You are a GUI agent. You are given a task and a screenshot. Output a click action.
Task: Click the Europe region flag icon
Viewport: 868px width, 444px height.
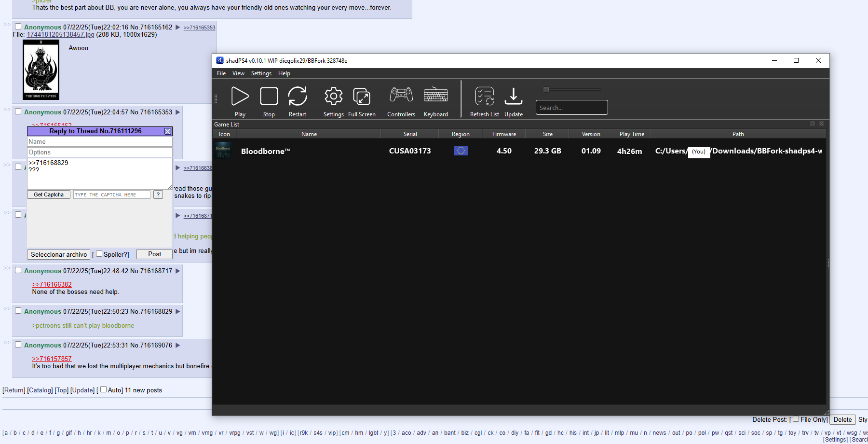pyautogui.click(x=461, y=151)
